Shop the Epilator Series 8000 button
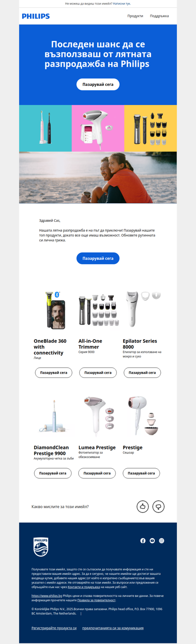 [x=142, y=373]
